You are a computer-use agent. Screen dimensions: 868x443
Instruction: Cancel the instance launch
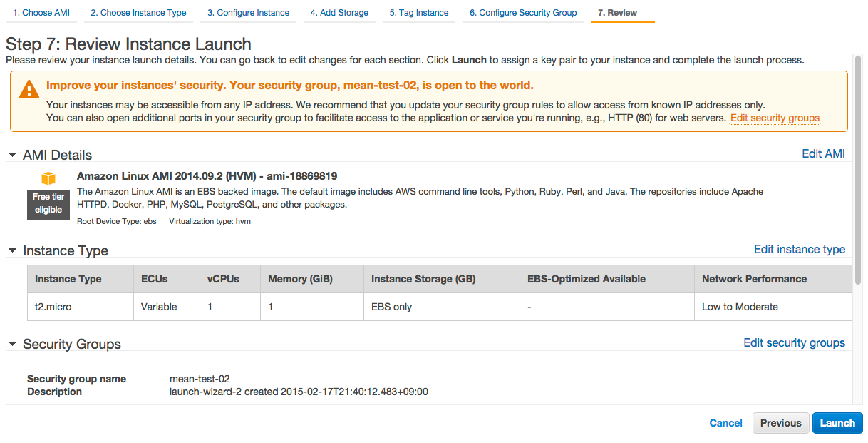(x=726, y=423)
